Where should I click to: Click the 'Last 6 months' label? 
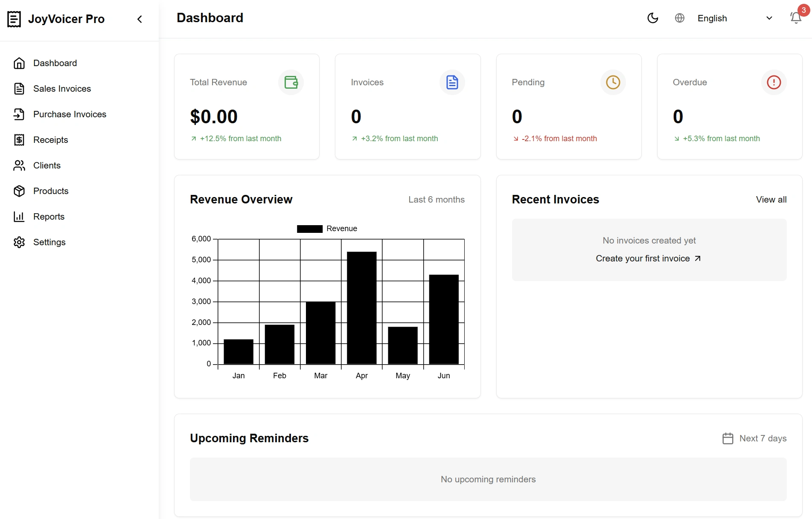coord(437,200)
